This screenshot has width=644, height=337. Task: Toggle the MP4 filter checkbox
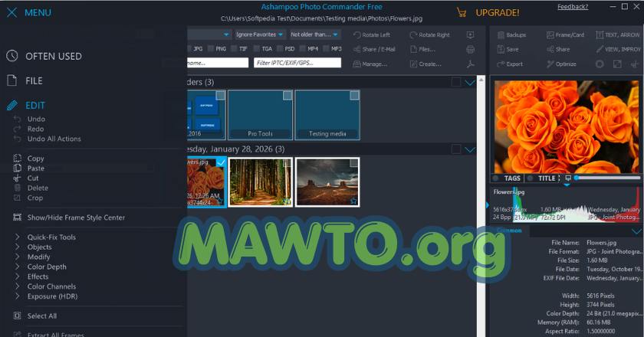pyautogui.click(x=303, y=49)
